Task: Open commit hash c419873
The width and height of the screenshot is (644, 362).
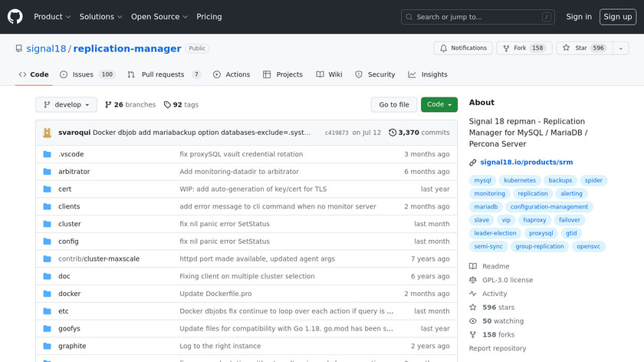Action: (337, 133)
